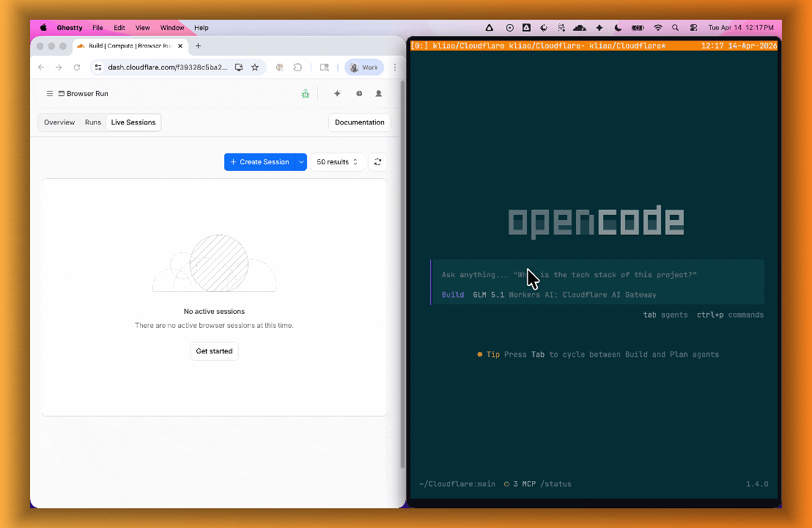The height and width of the screenshot is (528, 812).
Task: Open the browser extensions puzzle icon
Action: (x=298, y=67)
